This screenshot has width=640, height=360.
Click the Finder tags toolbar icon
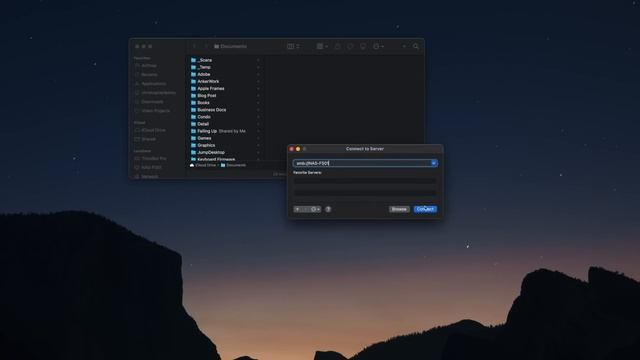pos(350,47)
